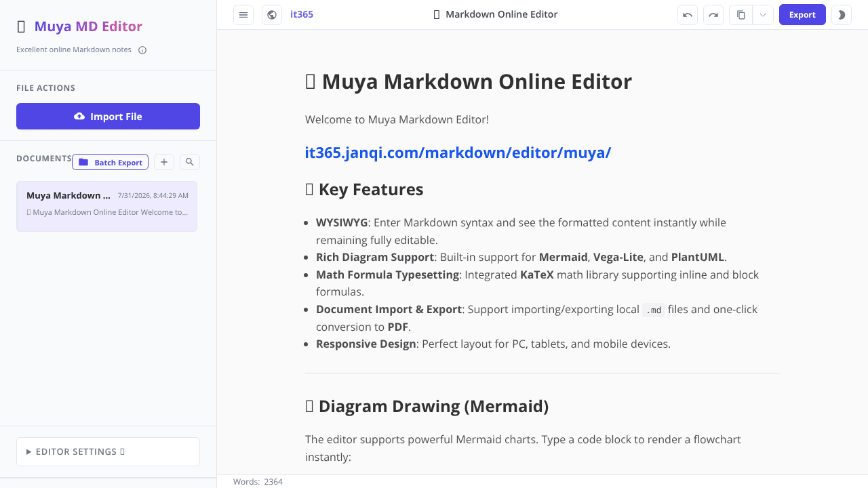
Task: Click the Muya MD Editor logo title
Action: [88, 26]
